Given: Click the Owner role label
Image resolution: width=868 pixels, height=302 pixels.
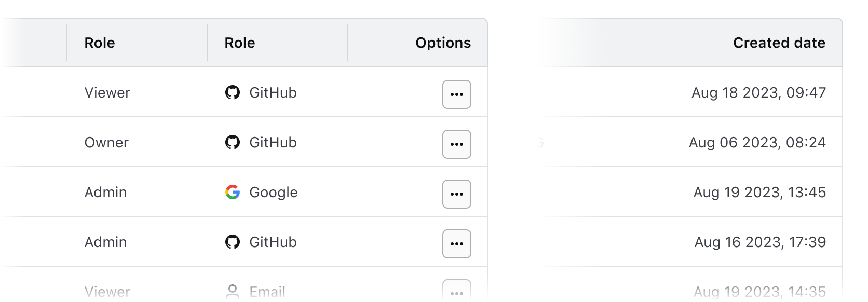Looking at the screenshot, I should (x=106, y=143).
